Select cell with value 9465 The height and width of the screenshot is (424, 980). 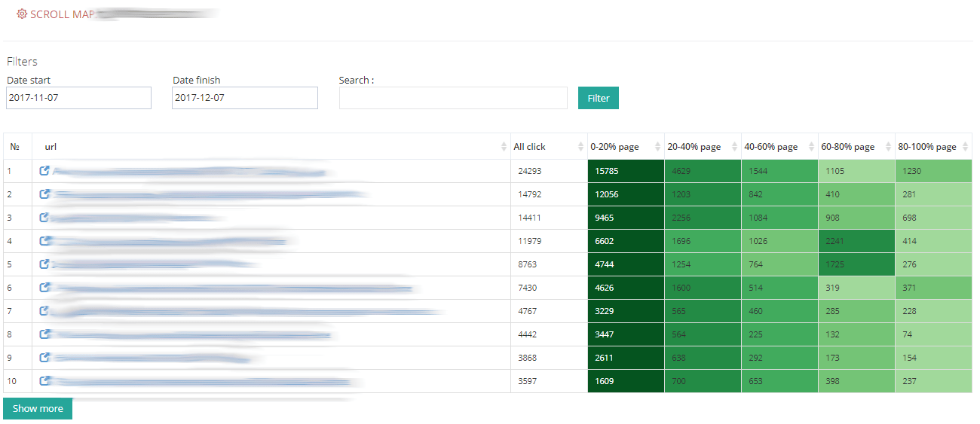[x=626, y=218]
